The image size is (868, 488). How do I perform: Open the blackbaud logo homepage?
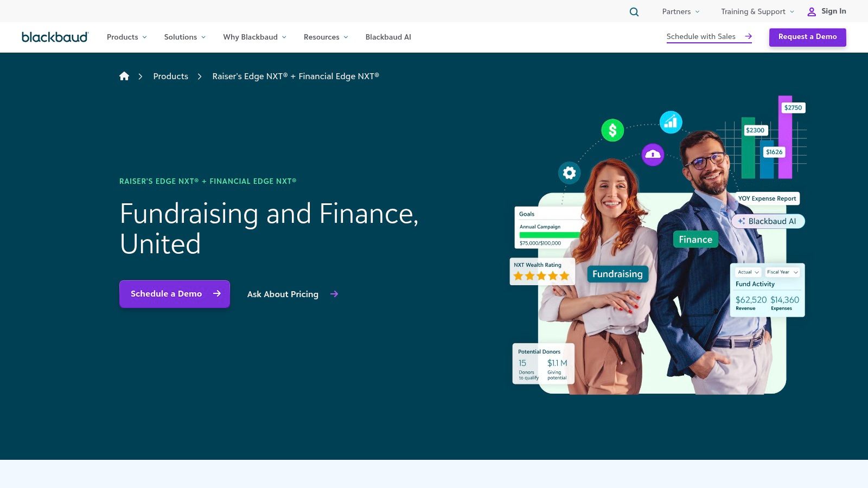tap(55, 37)
